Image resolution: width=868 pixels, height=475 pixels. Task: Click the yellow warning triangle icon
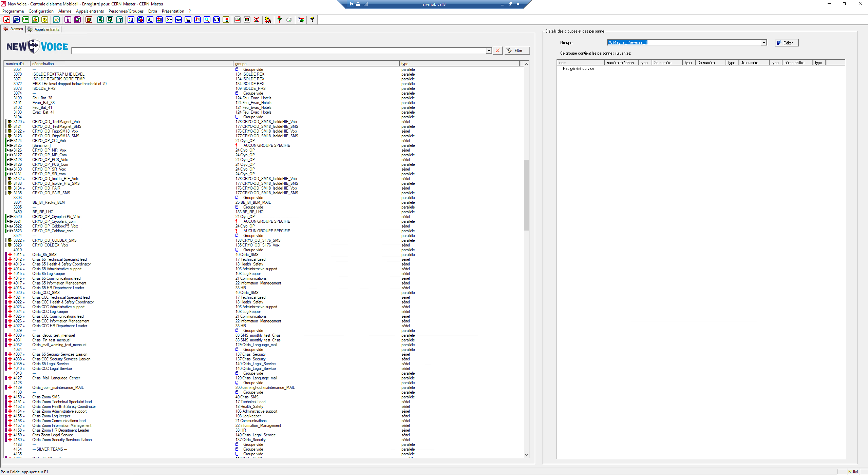pyautogui.click(x=35, y=20)
